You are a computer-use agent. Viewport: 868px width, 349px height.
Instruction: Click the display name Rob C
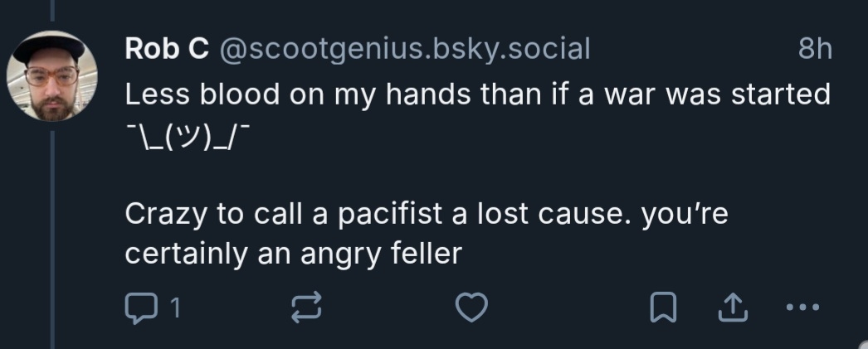click(166, 50)
